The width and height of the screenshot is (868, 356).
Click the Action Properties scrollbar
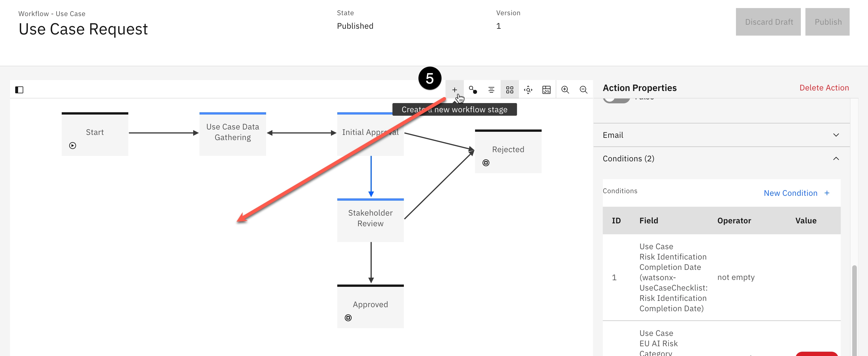pos(854,310)
